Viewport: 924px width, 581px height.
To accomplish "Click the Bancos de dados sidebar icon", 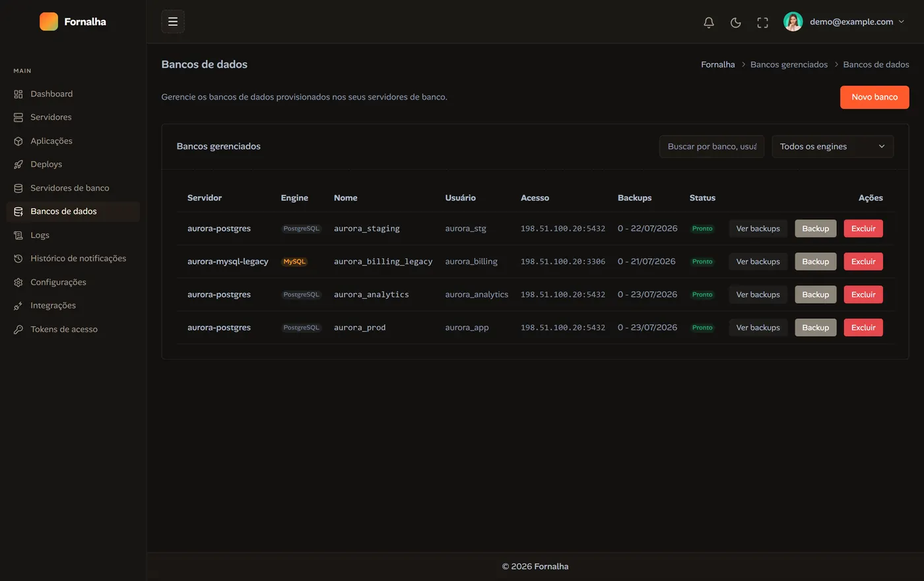I will coord(18,212).
